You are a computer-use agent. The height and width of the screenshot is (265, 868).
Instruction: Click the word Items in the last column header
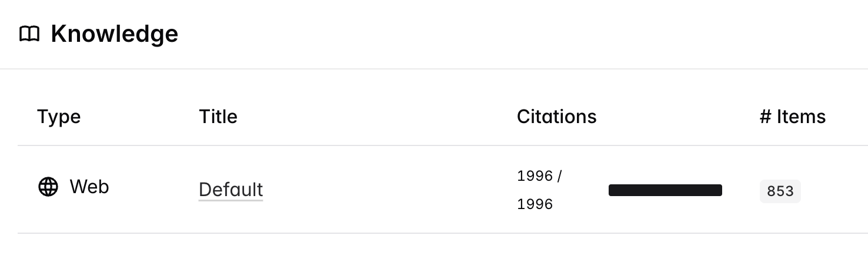coord(801,117)
